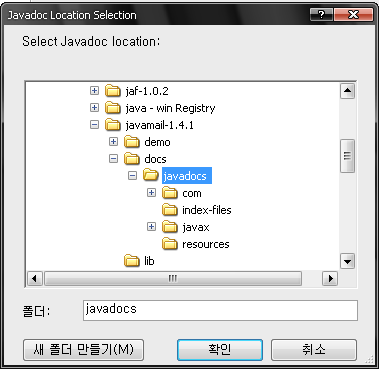Click the vertical scrollbar up arrow
Screen dimensions: 379x369
pyautogui.click(x=347, y=91)
